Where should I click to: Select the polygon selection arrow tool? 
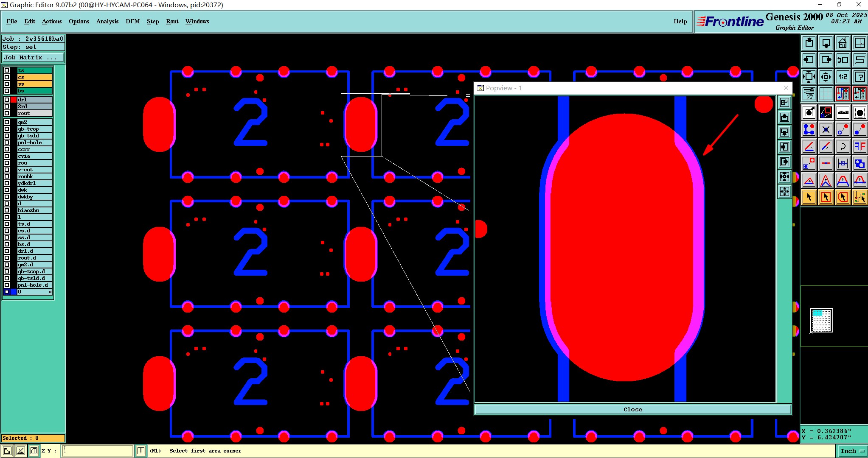coord(843,197)
